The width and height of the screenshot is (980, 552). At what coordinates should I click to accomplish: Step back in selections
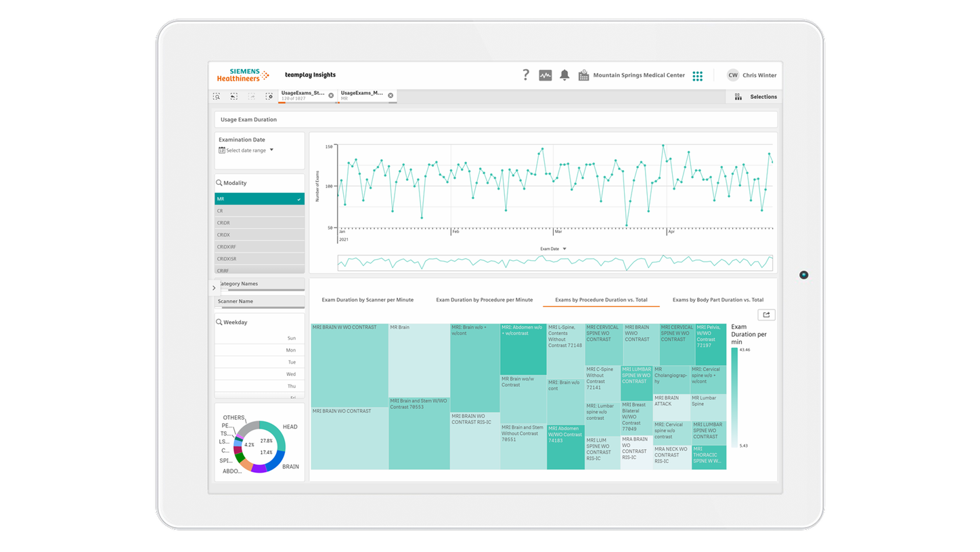coord(233,97)
